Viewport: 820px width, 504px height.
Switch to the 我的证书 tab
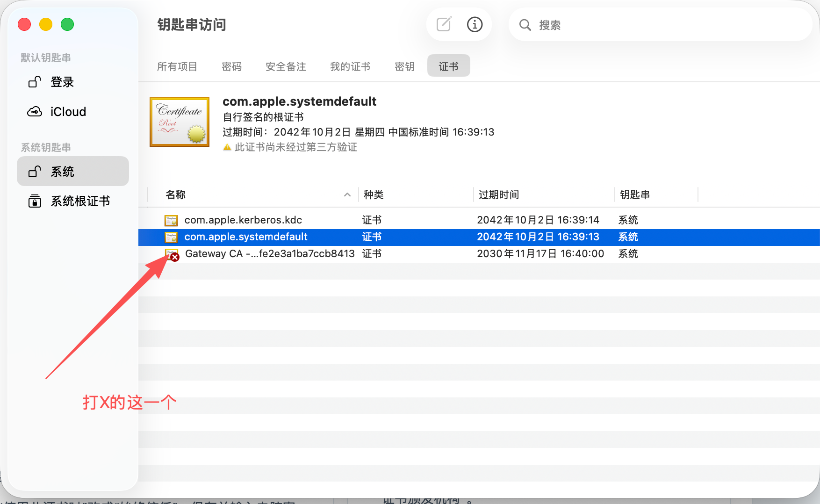click(x=350, y=66)
